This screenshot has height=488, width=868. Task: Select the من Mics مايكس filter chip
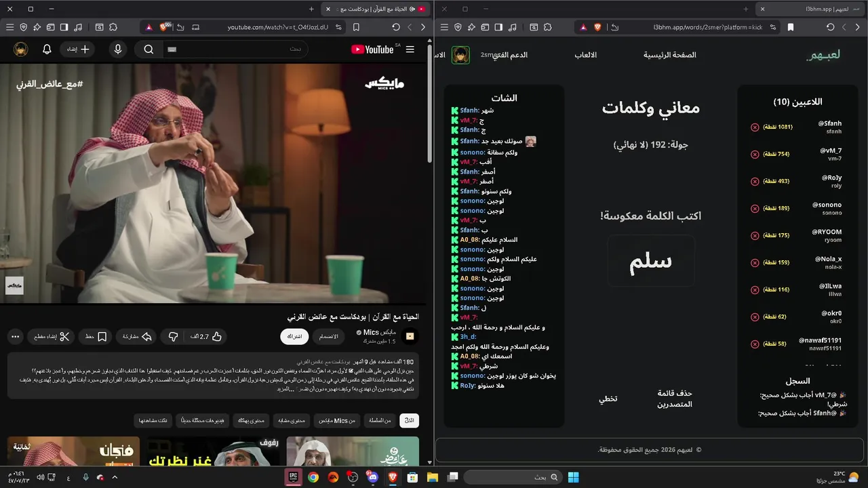pyautogui.click(x=336, y=420)
